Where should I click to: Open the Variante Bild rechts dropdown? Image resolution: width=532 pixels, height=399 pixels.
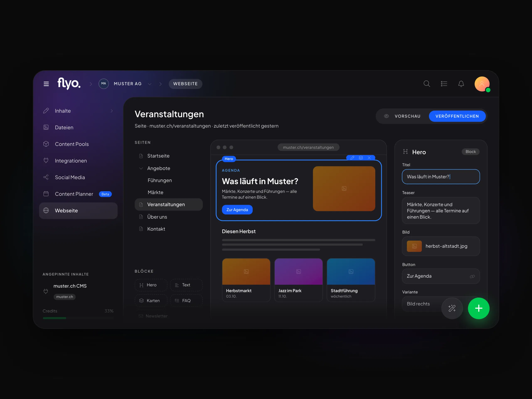(x=441, y=304)
